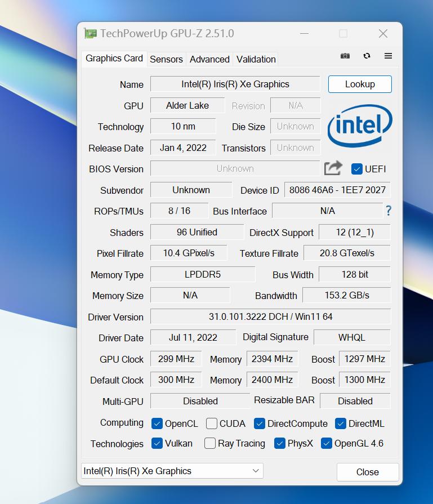The height and width of the screenshot is (504, 433).
Task: Click the Bus Width value 128 bit
Action: pyautogui.click(x=355, y=274)
